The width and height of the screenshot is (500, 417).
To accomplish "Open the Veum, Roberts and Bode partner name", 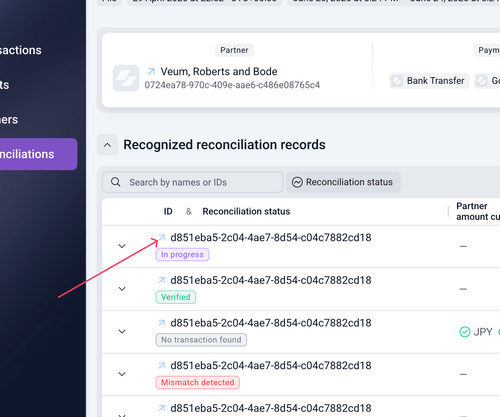I will [219, 71].
